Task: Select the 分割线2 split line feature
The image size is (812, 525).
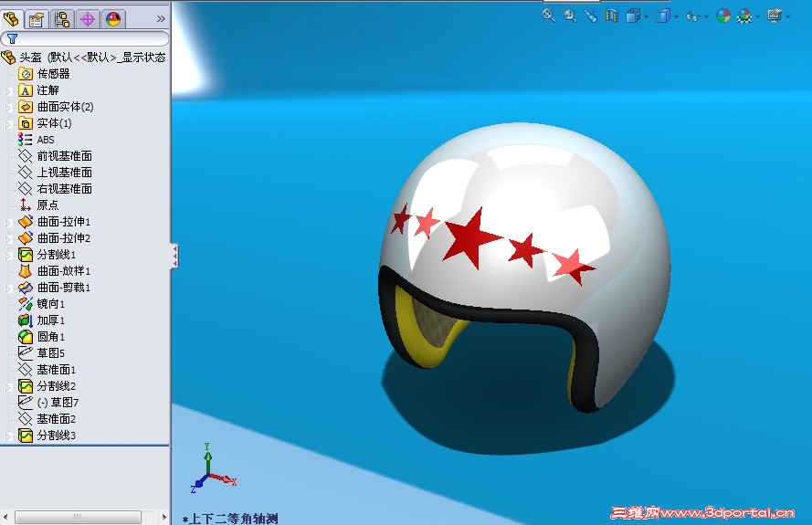Action: pyautogui.click(x=47, y=386)
